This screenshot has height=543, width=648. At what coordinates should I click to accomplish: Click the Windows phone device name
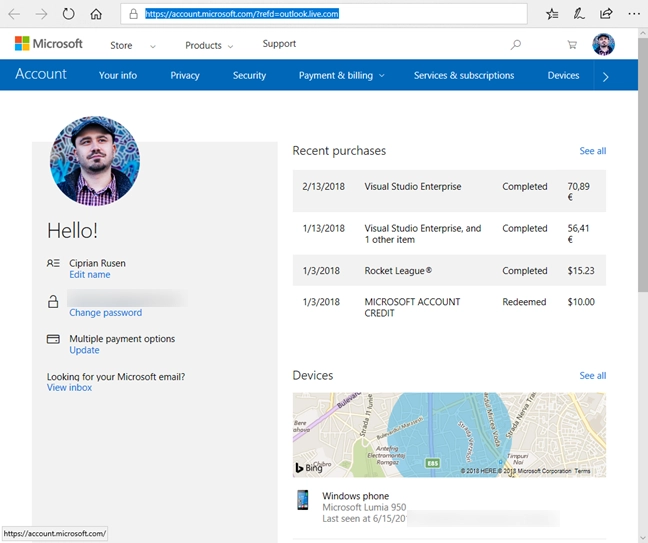355,496
